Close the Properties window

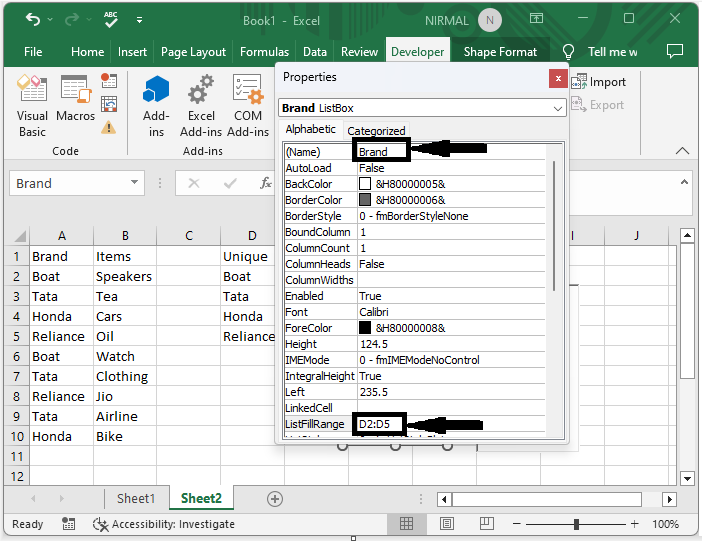[x=558, y=79]
